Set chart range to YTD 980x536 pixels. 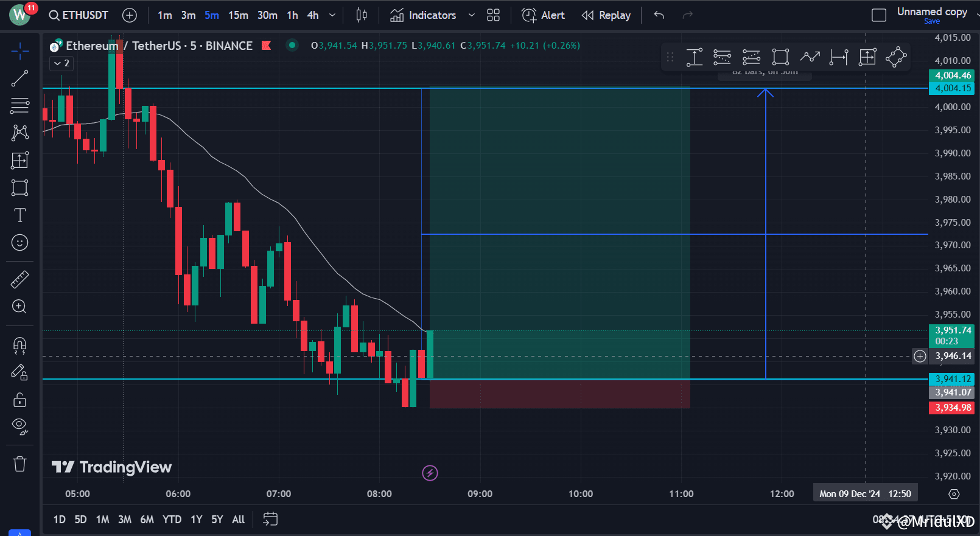(172, 520)
